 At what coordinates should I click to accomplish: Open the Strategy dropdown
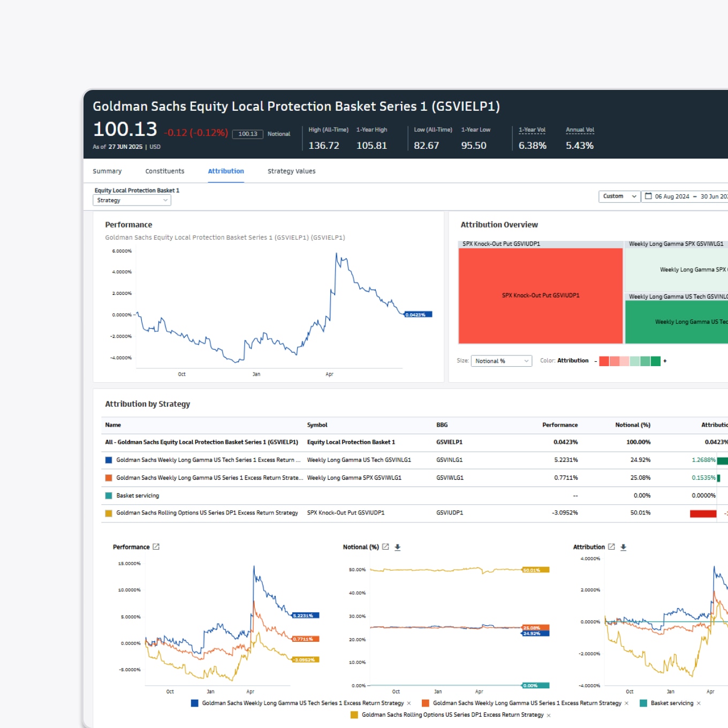[132, 200]
